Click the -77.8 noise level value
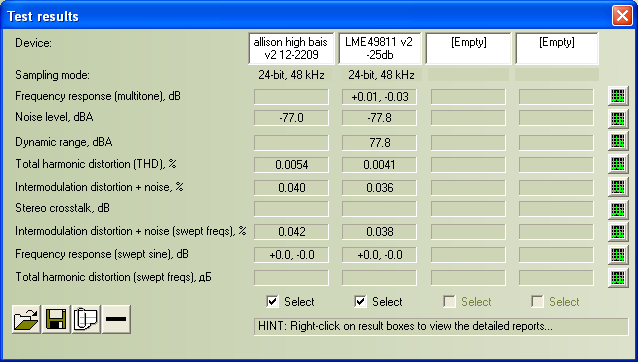This screenshot has width=638, height=362. (379, 118)
